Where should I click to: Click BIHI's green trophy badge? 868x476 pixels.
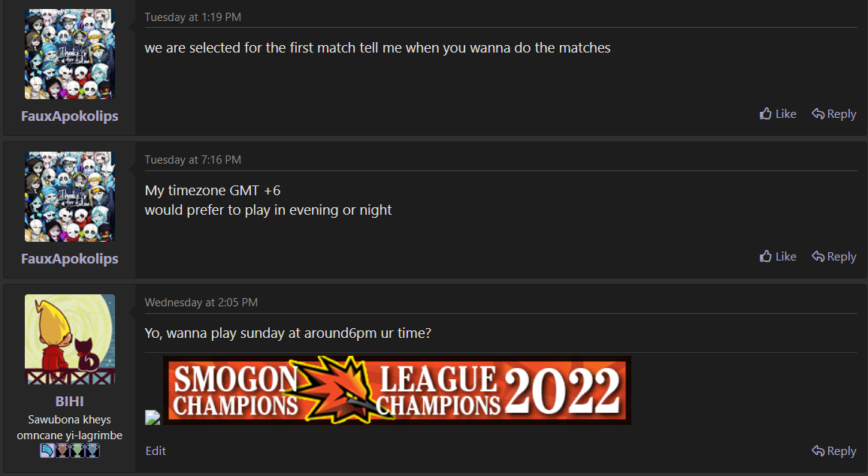[77, 450]
